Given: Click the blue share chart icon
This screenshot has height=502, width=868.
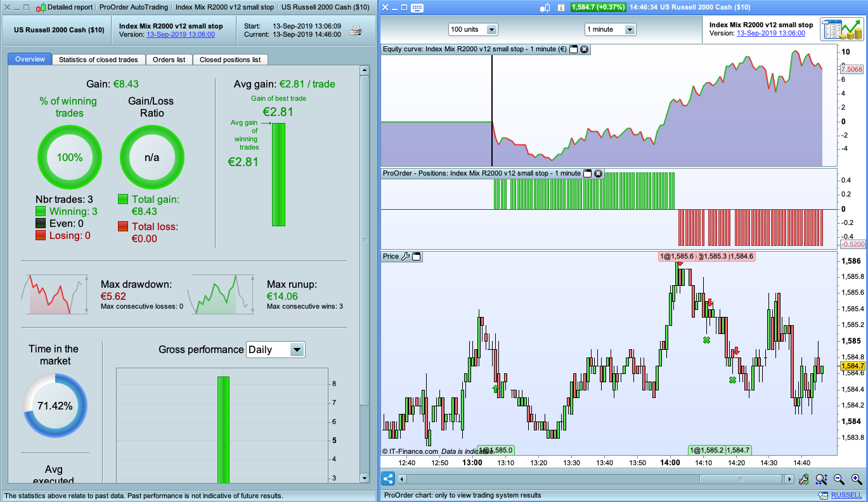Looking at the screenshot, I should (388, 479).
